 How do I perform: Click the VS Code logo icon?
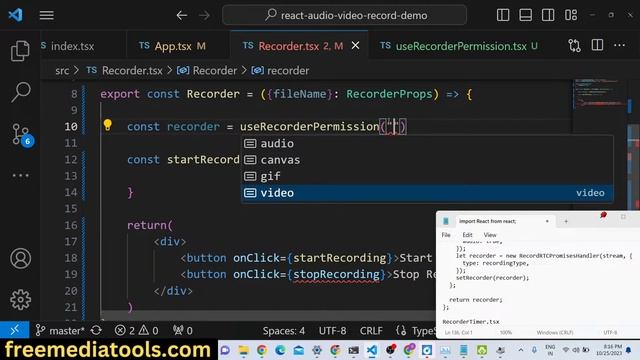[16, 15]
